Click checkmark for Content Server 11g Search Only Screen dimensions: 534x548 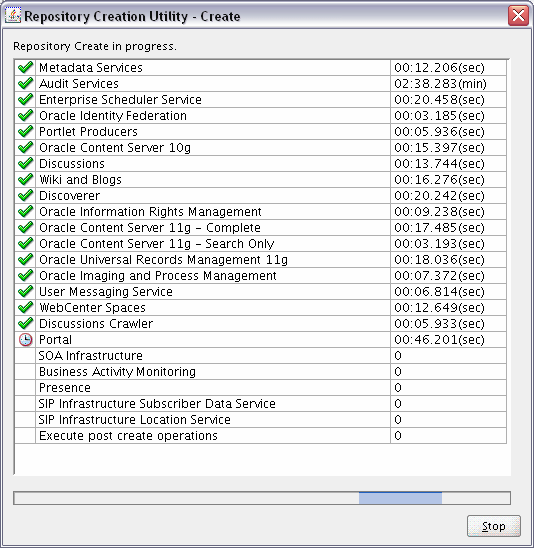26,243
